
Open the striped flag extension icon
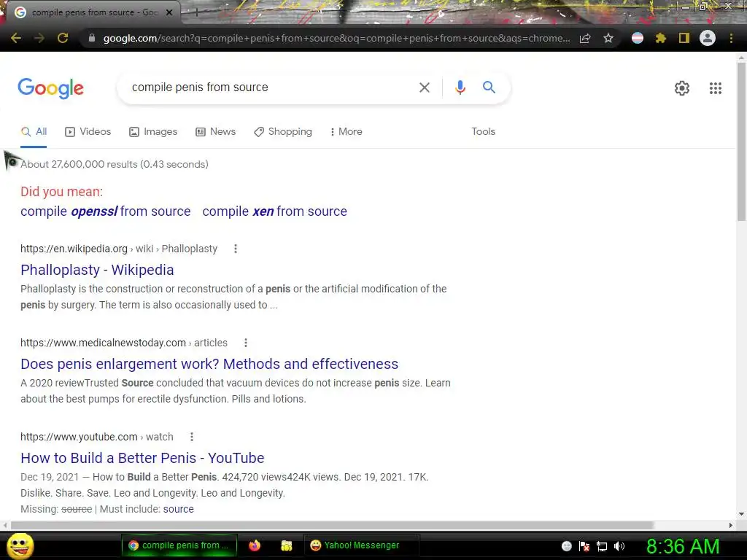[x=638, y=38]
